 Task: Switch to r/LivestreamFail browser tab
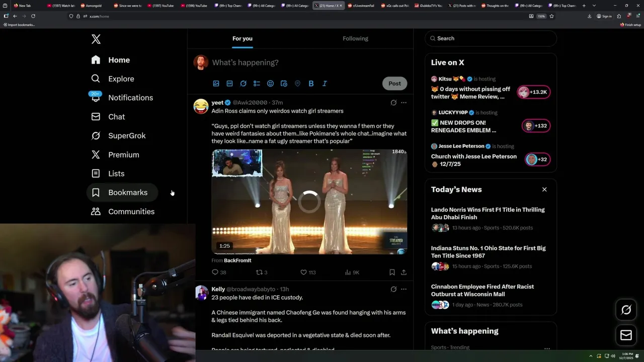click(362, 6)
